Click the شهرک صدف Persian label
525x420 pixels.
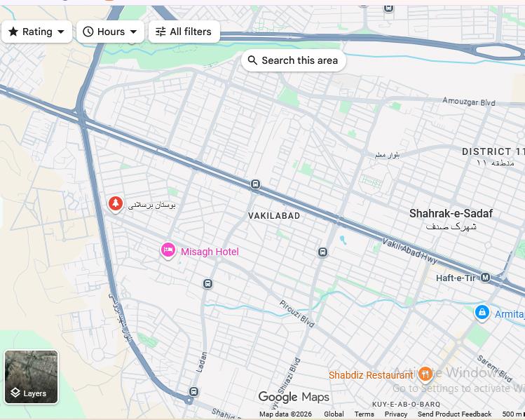(x=451, y=226)
